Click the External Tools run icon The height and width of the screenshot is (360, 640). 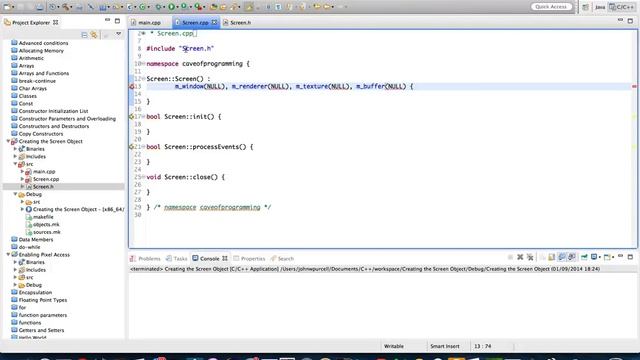point(198,7)
